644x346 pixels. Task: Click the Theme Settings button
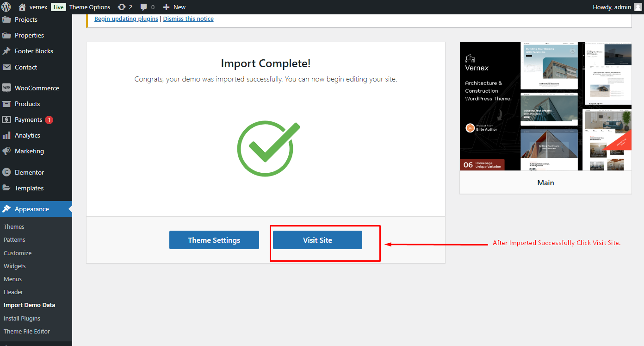pyautogui.click(x=214, y=240)
